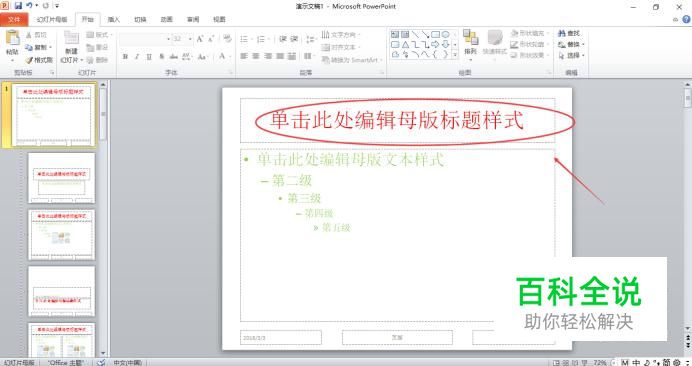Image resolution: width=692 pixels, height=366 pixels.
Task: Toggle Bold formatting
Action: click(125, 57)
